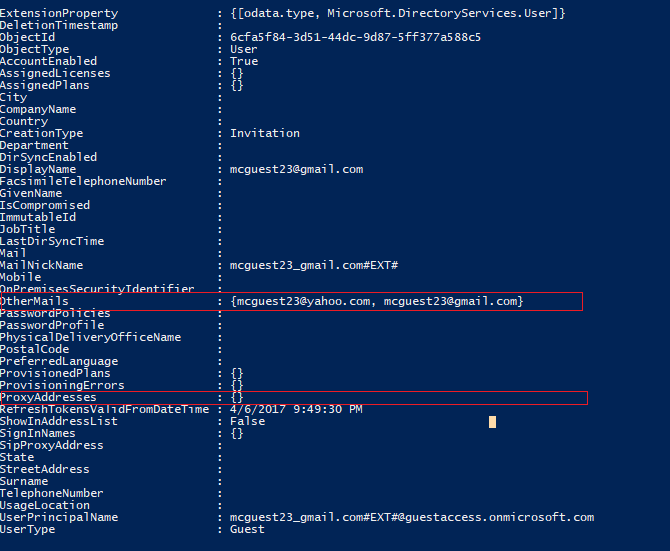The height and width of the screenshot is (551, 670).
Task: Click the UserPrincipalName guestaccess.onmicrosoft.com value
Action: point(412,517)
